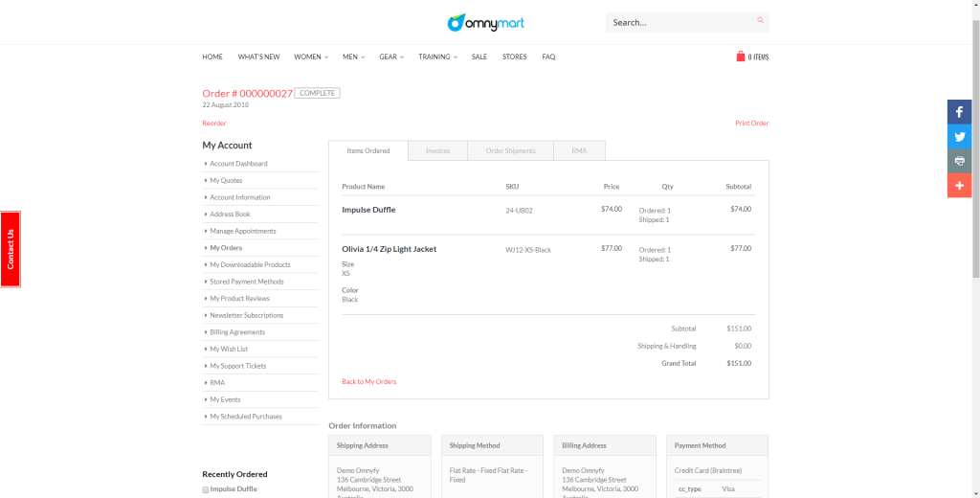Expand the Men menu dropdown

pyautogui.click(x=354, y=57)
